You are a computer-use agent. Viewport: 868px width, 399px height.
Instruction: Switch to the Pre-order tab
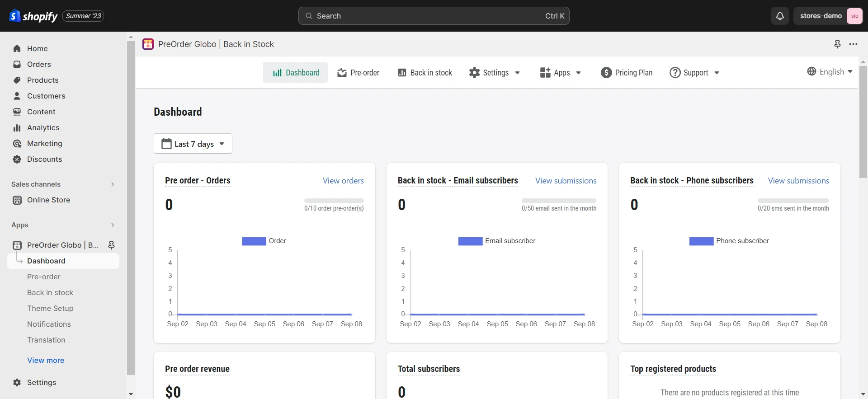point(359,72)
